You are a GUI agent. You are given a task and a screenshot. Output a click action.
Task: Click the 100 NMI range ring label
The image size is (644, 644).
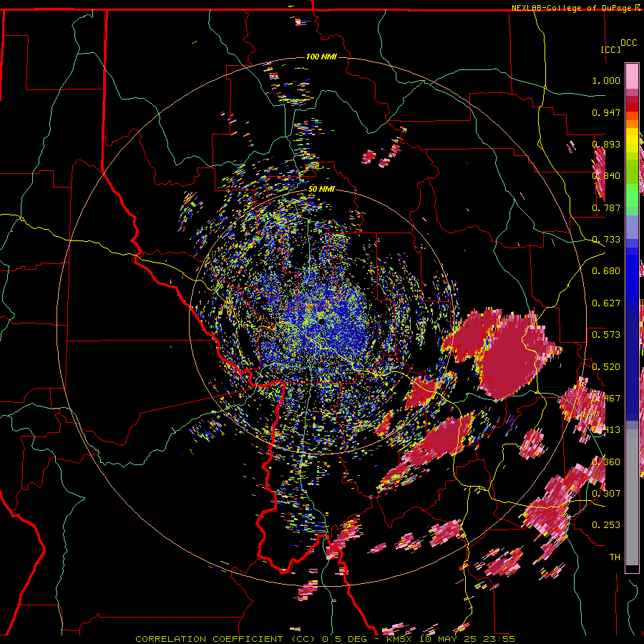pyautogui.click(x=321, y=57)
